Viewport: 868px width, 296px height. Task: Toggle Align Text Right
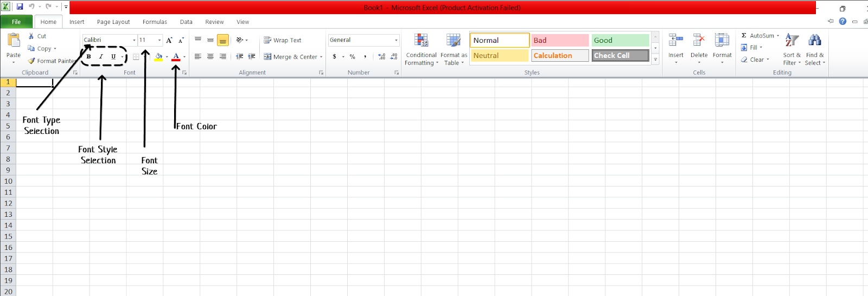[x=222, y=56]
